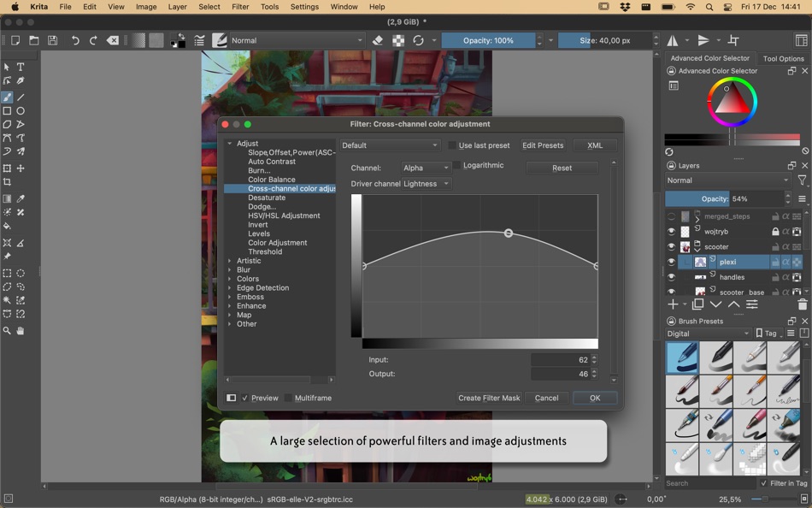Viewport: 812px width, 508px height.
Task: Delete the layer with trash icon
Action: click(x=802, y=304)
